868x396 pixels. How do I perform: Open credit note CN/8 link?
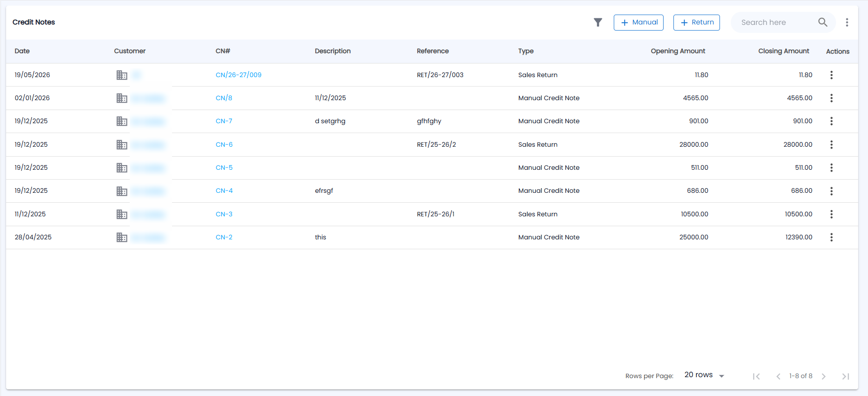coord(224,98)
